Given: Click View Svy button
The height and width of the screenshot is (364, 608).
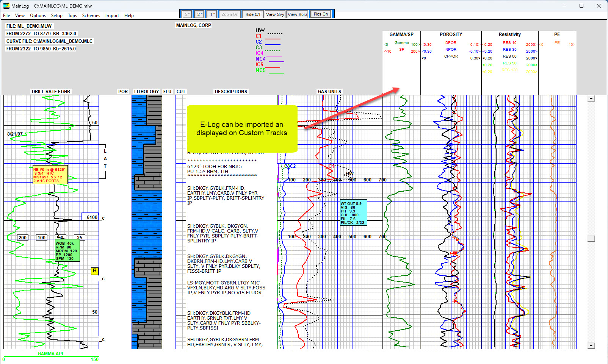Looking at the screenshot, I should (275, 14).
